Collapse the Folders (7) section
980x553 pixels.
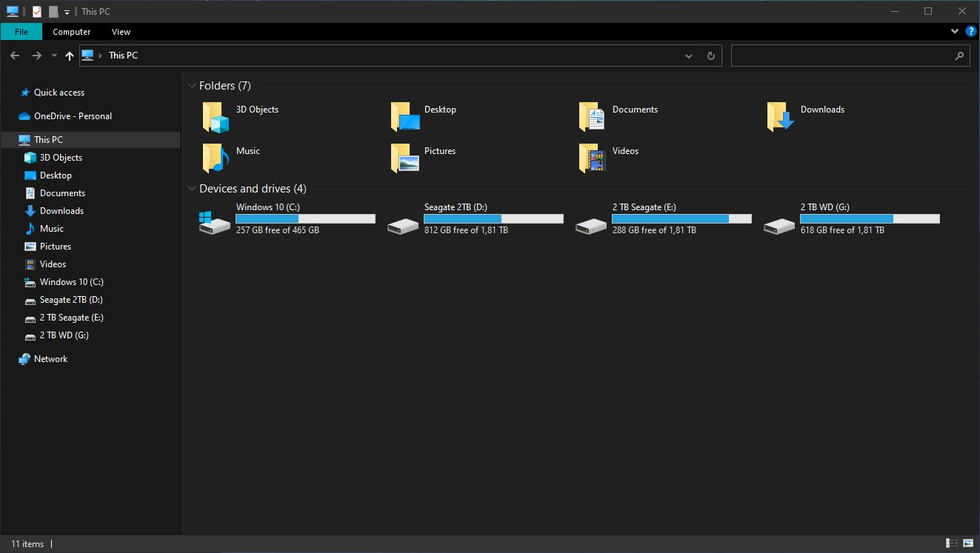[193, 85]
